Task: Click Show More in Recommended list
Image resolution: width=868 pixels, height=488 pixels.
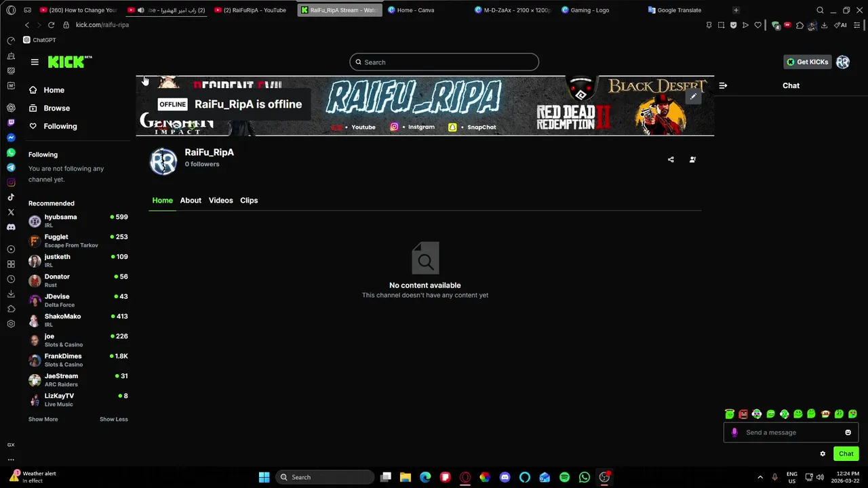Action: pyautogui.click(x=43, y=420)
